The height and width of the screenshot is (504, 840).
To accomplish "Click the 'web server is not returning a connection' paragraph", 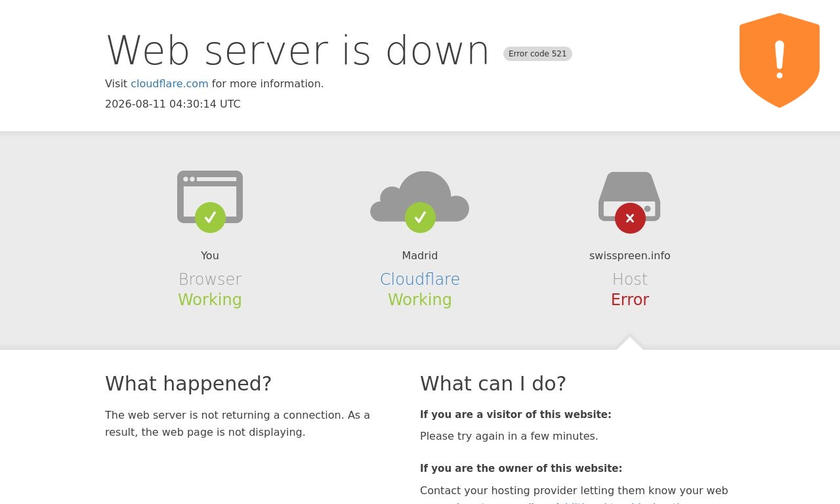I will click(238, 424).
